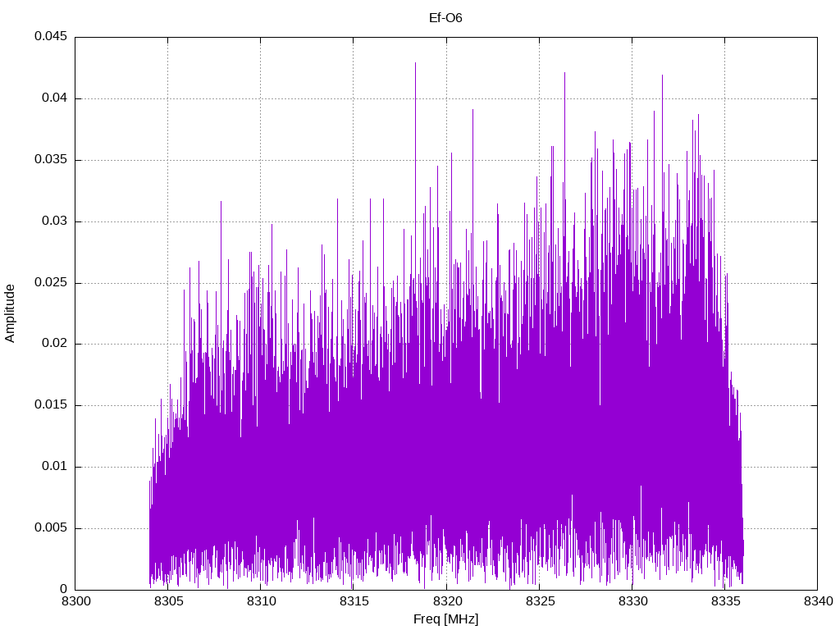This screenshot has height=630, width=840.
Task: Click the 0.025 y-axis tick label
Action: point(51,282)
